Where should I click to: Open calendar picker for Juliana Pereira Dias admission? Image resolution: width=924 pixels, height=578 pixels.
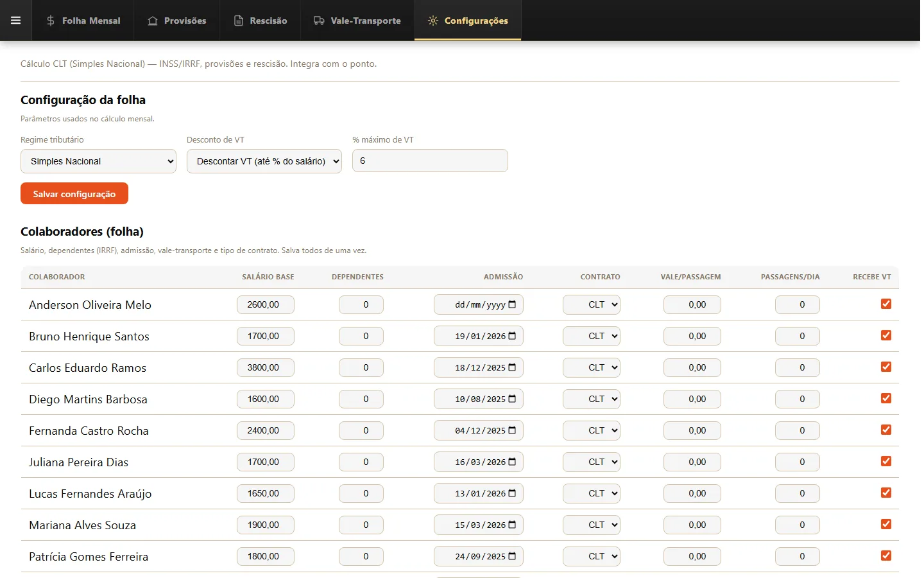pyautogui.click(x=512, y=462)
